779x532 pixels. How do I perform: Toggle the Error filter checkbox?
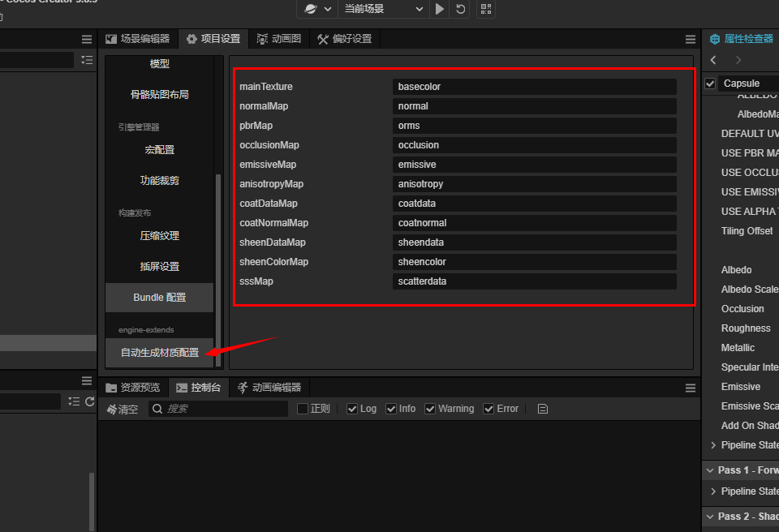pyautogui.click(x=488, y=408)
